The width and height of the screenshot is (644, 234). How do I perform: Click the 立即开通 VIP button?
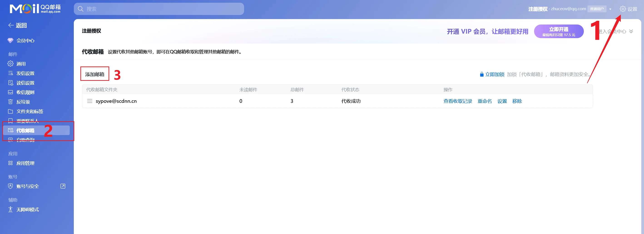[x=559, y=31]
